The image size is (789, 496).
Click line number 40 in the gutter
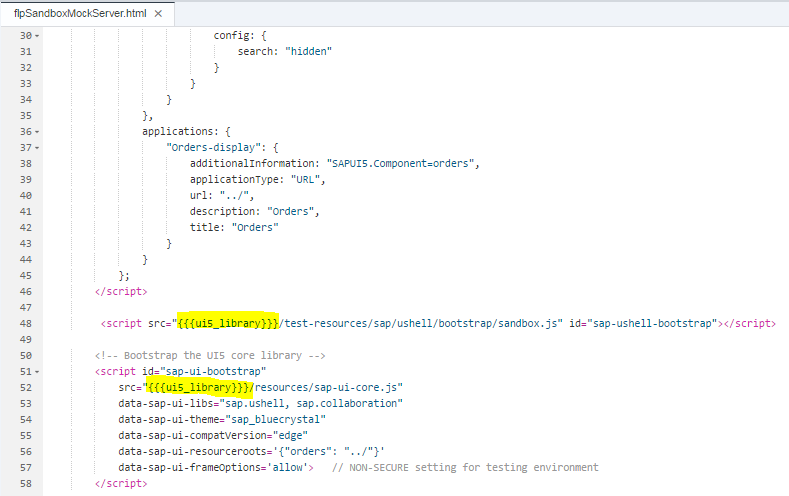click(26, 195)
